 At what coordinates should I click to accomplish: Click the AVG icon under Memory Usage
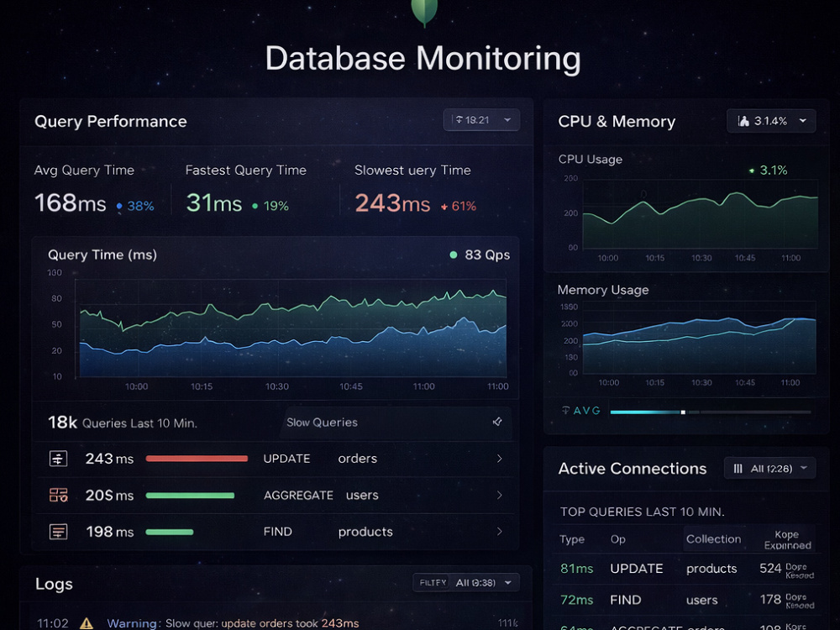tap(565, 411)
